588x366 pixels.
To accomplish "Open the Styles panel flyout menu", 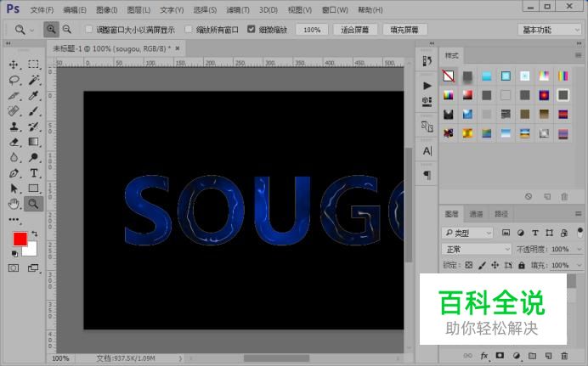I will (x=579, y=55).
